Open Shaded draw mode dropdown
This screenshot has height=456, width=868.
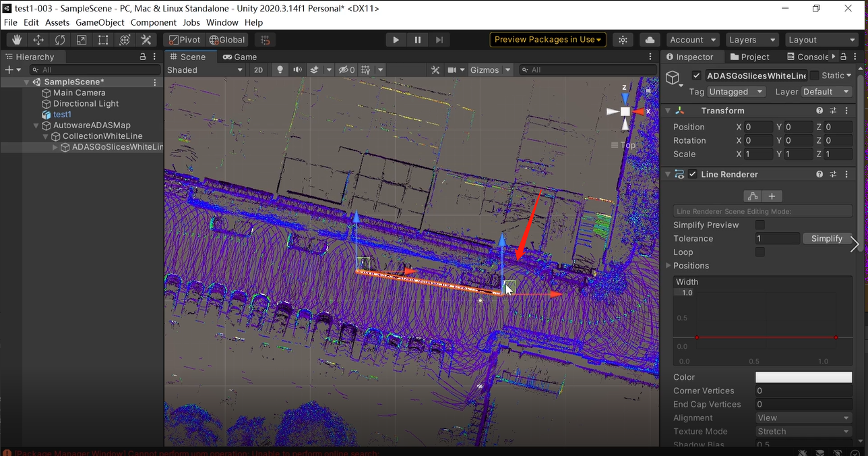pyautogui.click(x=205, y=69)
